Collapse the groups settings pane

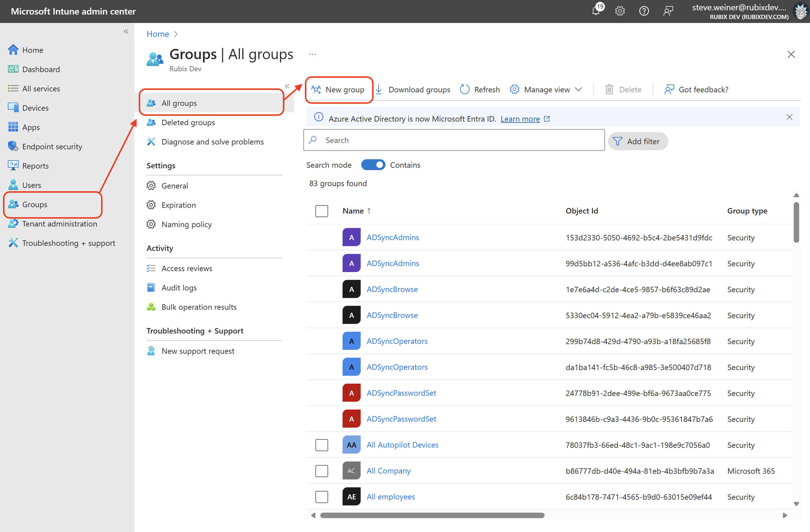pyautogui.click(x=287, y=86)
